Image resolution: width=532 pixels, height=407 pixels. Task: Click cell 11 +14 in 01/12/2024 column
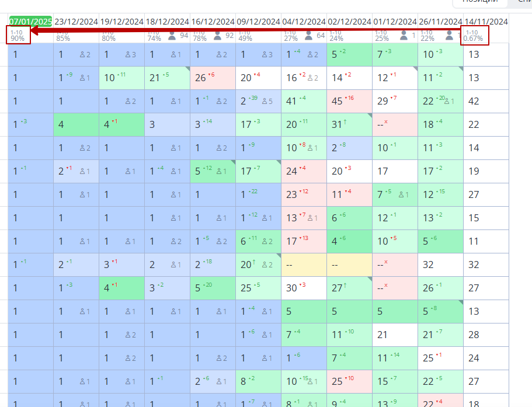pos(395,358)
